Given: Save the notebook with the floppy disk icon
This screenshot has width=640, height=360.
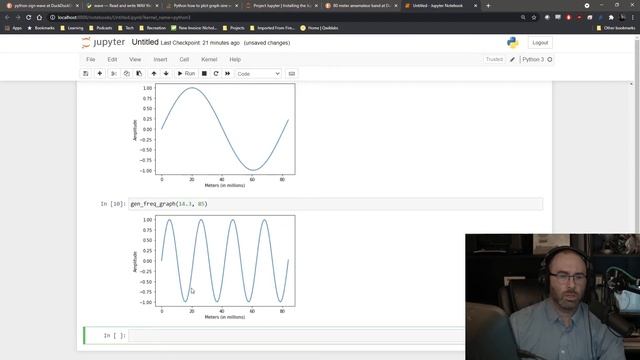Looking at the screenshot, I should [86, 73].
